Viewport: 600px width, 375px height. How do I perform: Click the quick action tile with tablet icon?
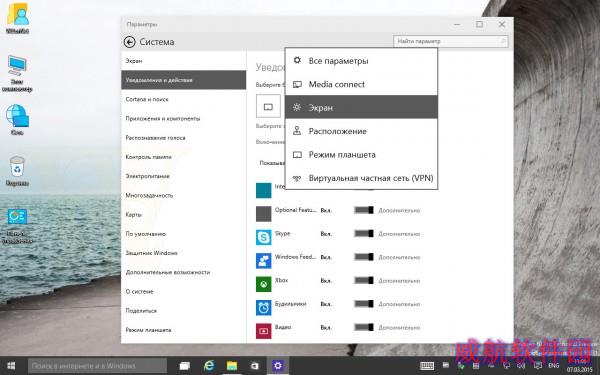pyautogui.click(x=268, y=106)
